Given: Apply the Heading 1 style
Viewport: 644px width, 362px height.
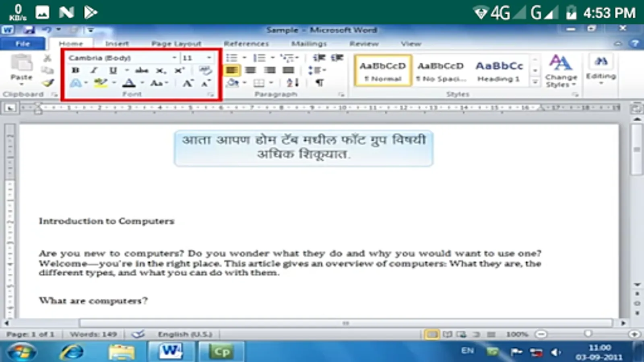Looking at the screenshot, I should tap(499, 71).
